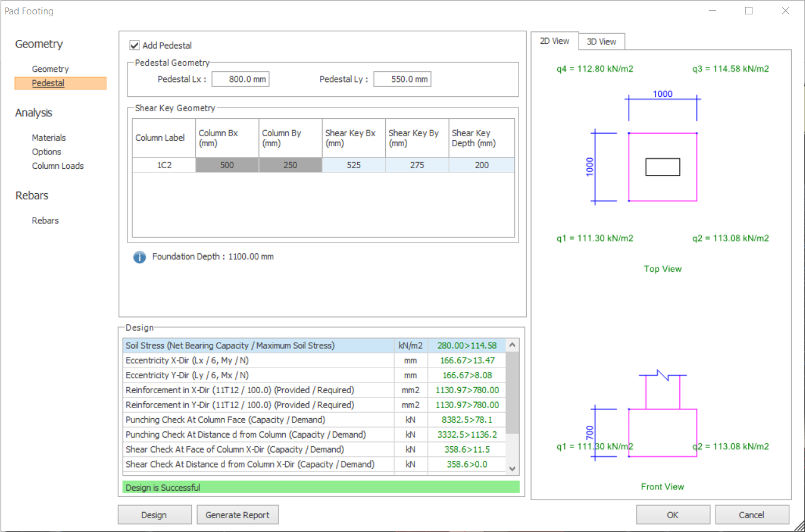Go to Options under Analysis

[x=47, y=152]
